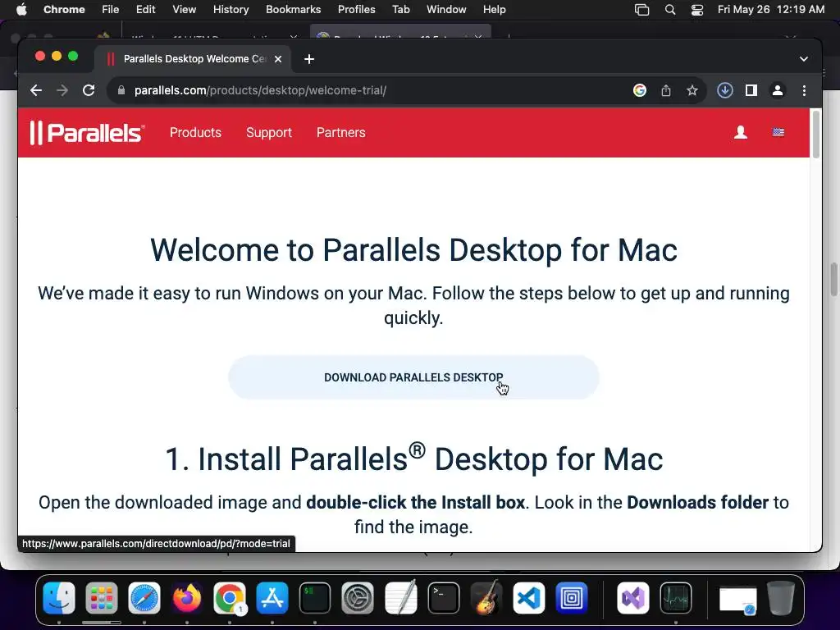The image size is (840, 630).
Task: Bookmark this page with the star
Action: (x=692, y=90)
